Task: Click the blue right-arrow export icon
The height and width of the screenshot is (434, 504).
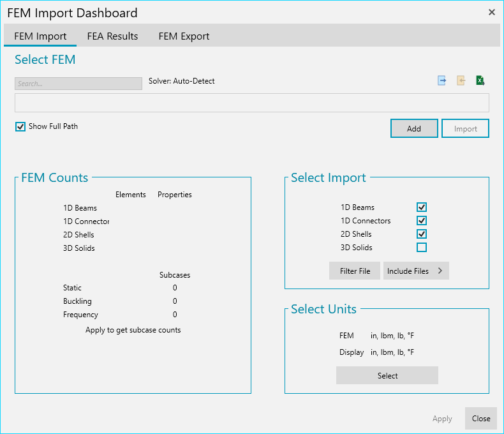Action: point(441,80)
